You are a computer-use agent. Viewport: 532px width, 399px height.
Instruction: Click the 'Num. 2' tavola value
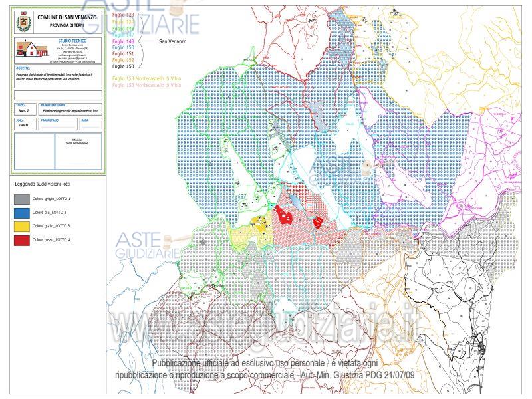(24, 110)
